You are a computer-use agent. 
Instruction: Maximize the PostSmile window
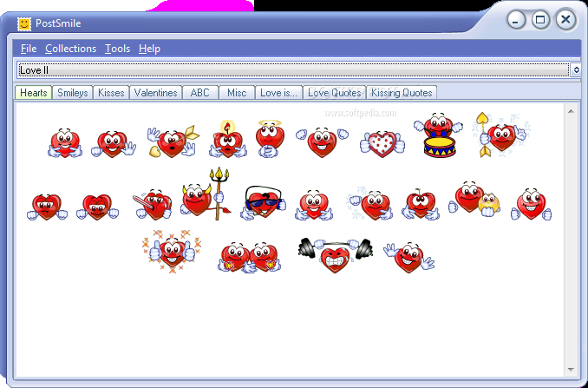[x=540, y=20]
